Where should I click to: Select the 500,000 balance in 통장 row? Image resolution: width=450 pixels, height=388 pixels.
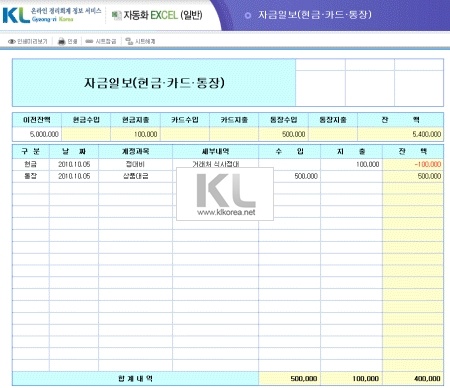(x=413, y=176)
